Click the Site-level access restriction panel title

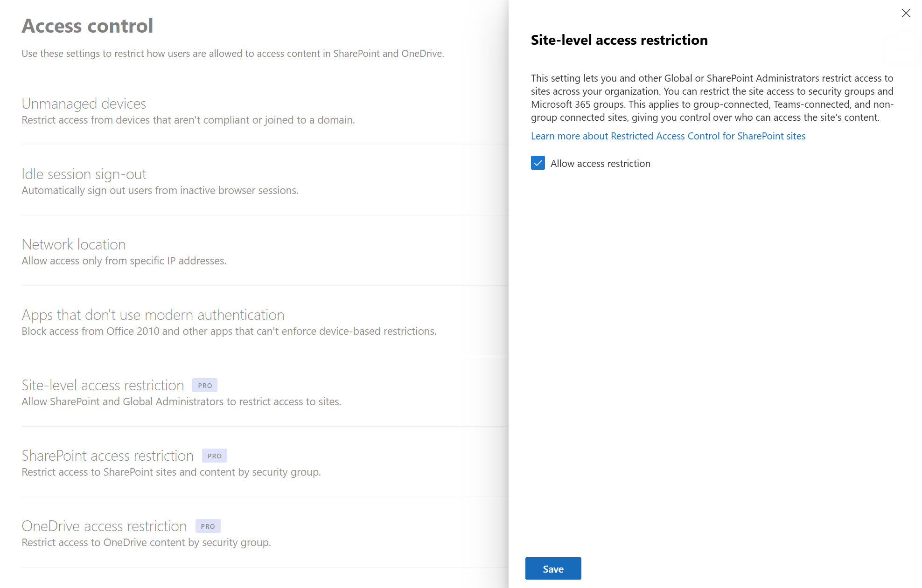pyautogui.click(x=619, y=40)
